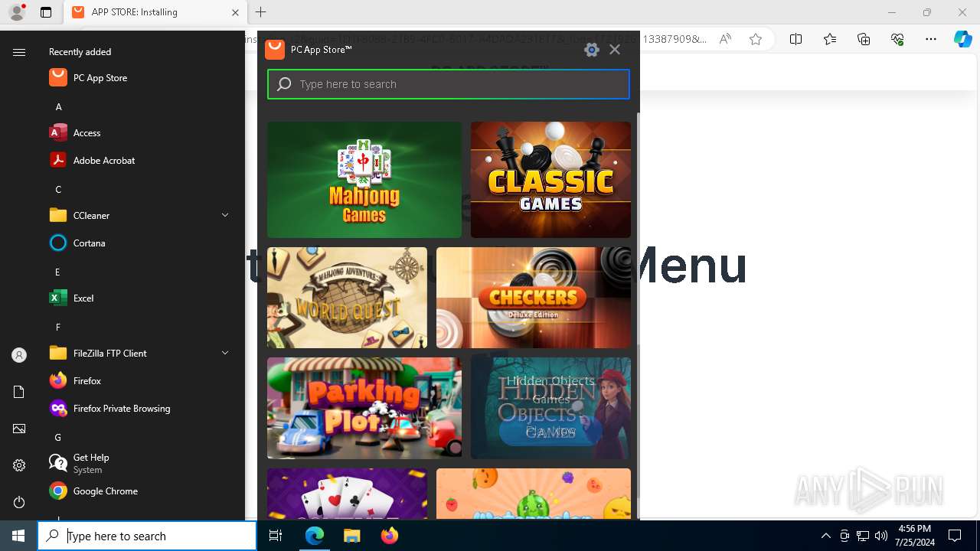Viewport: 980px width, 551px height.
Task: Jump to letter C app group
Action: [x=58, y=189]
